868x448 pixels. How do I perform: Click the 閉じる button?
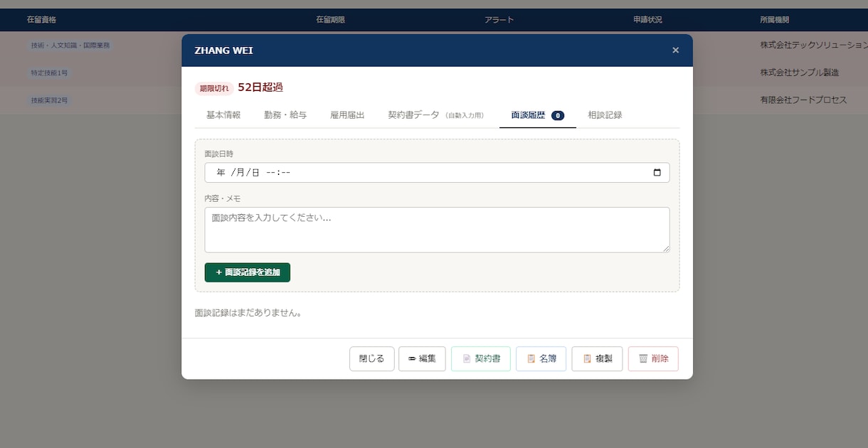point(371,359)
